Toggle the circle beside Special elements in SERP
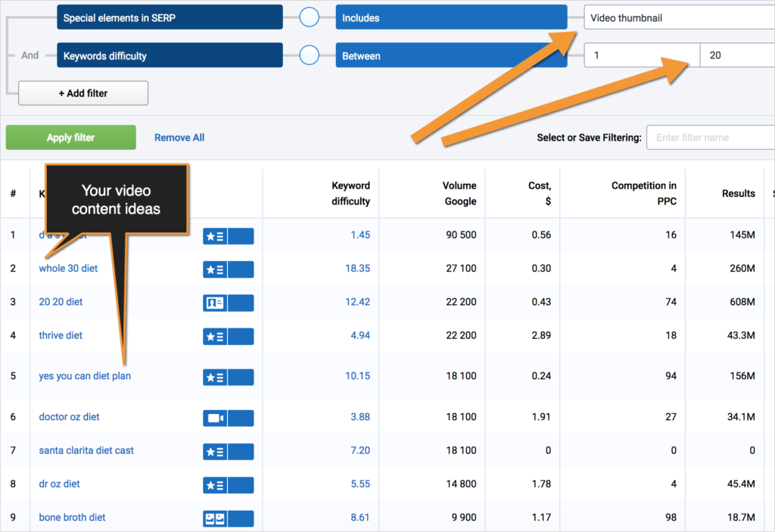The image size is (775, 532). click(x=308, y=17)
